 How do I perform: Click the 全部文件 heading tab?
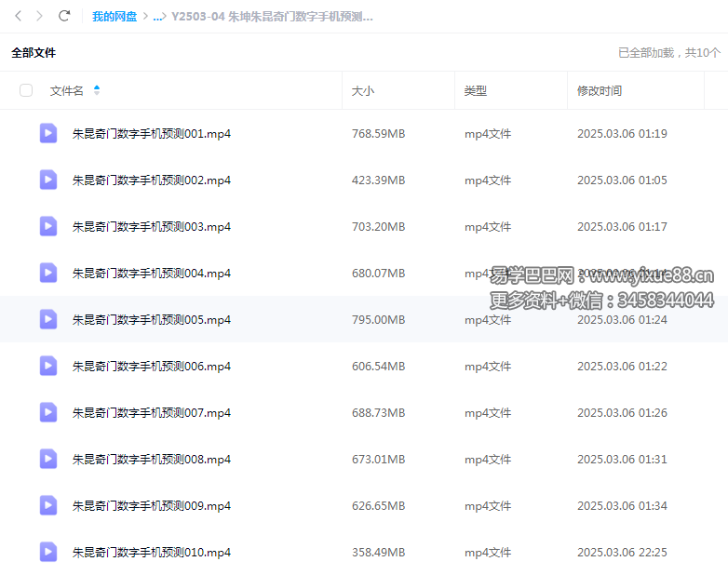coord(34,53)
